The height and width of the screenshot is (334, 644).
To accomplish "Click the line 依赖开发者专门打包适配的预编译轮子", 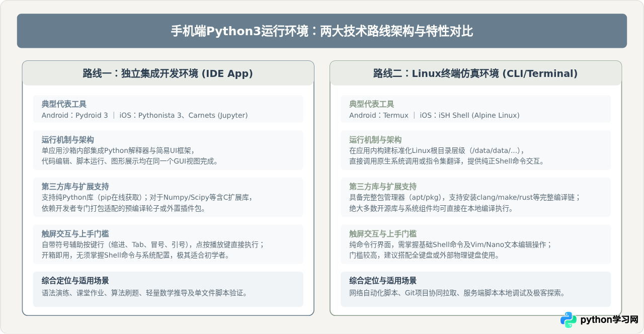I will pyautogui.click(x=124, y=208).
